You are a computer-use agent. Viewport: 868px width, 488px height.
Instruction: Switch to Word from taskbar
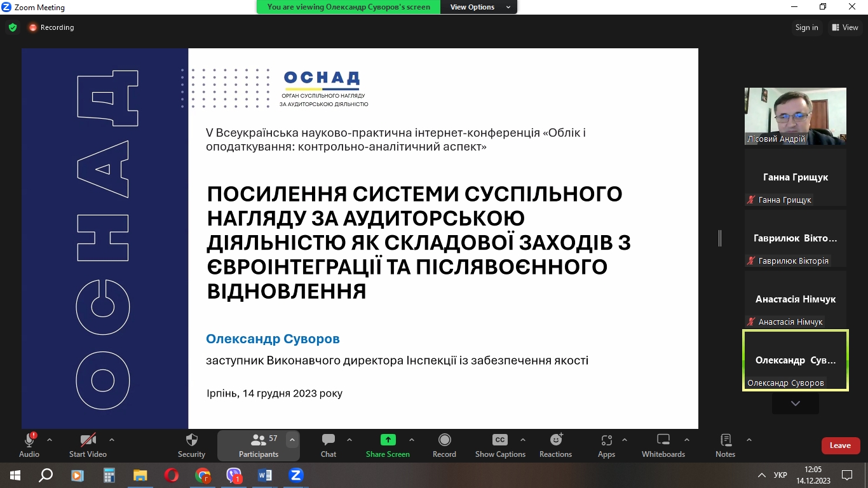[265, 475]
